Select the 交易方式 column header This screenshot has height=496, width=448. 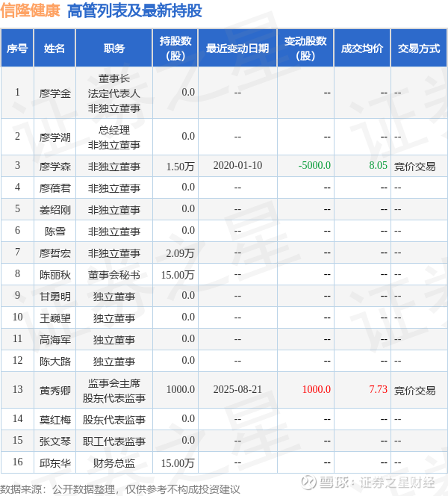[419, 48]
